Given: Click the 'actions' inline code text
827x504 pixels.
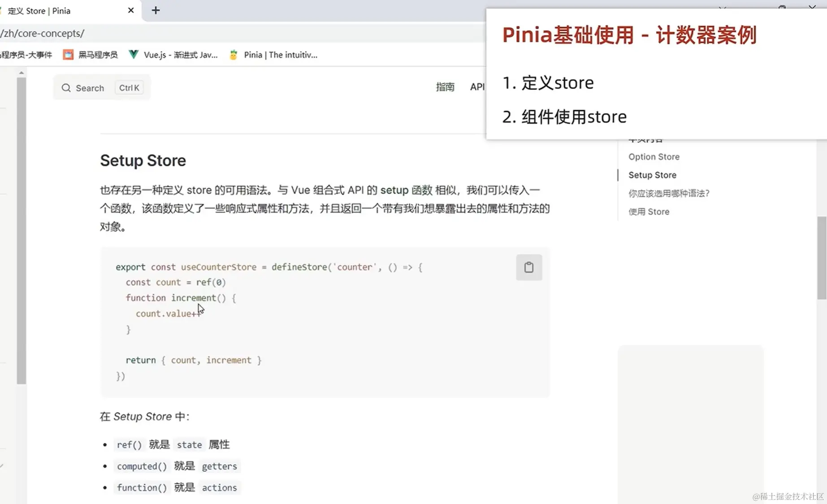Looking at the screenshot, I should tap(219, 487).
